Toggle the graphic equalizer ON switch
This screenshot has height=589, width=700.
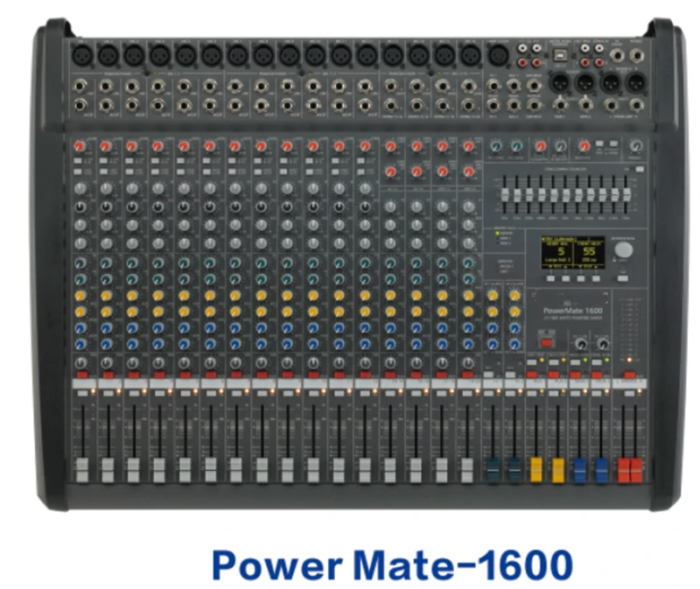[640, 169]
